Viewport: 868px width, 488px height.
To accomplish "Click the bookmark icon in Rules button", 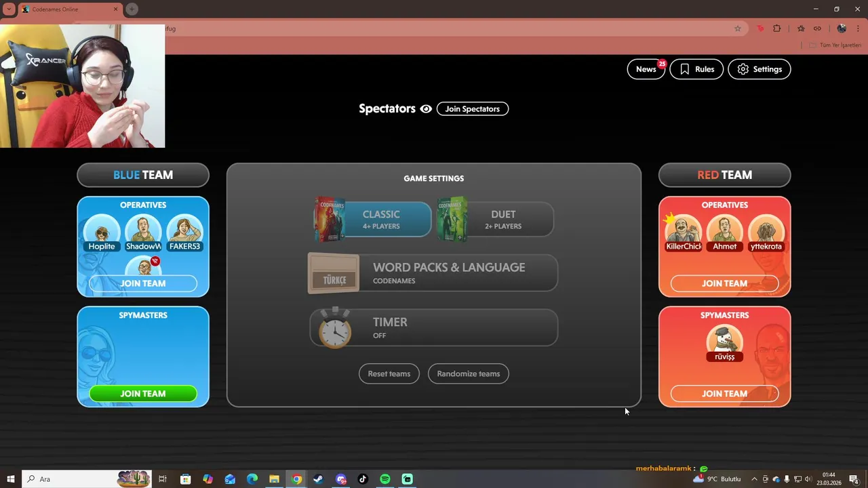I will pyautogui.click(x=685, y=69).
